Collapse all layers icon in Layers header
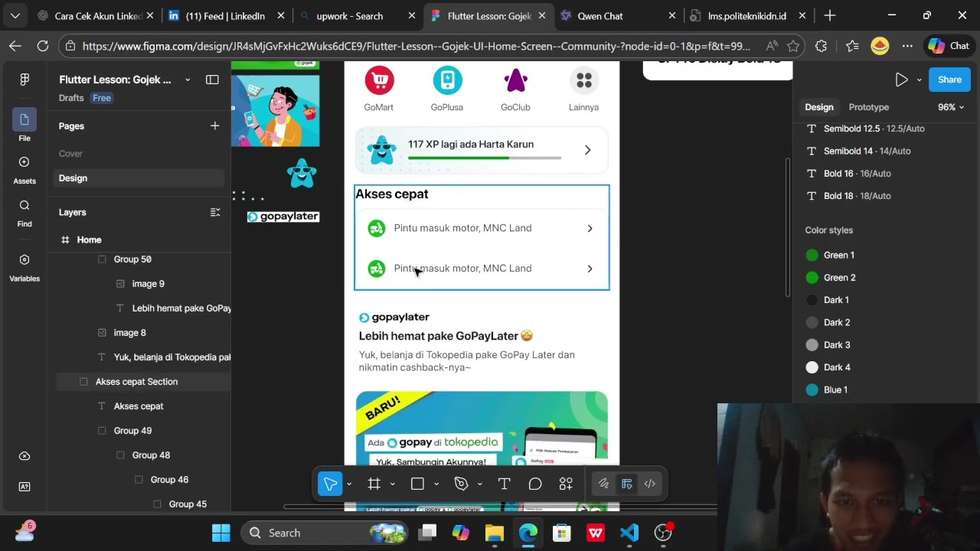The image size is (980, 551). pyautogui.click(x=215, y=212)
